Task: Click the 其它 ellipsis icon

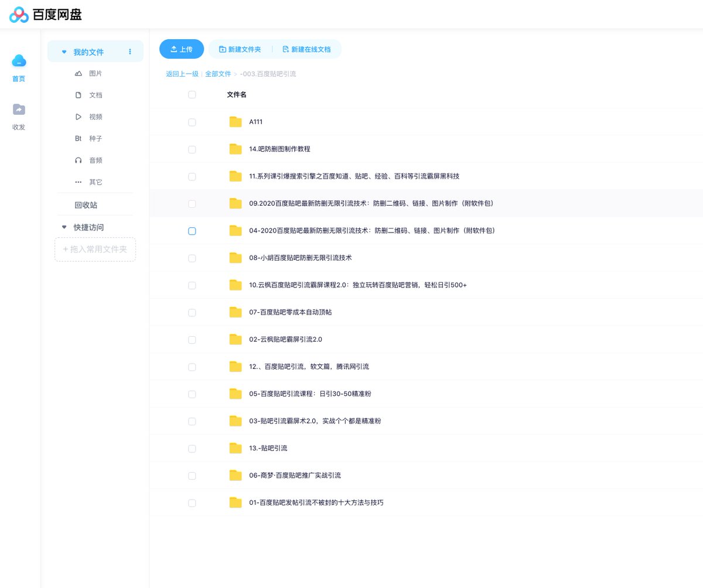Action: point(79,182)
